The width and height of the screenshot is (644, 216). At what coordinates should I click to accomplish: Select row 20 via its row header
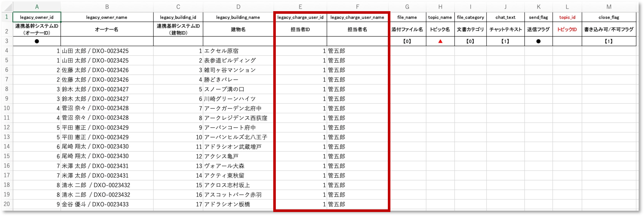(7, 204)
